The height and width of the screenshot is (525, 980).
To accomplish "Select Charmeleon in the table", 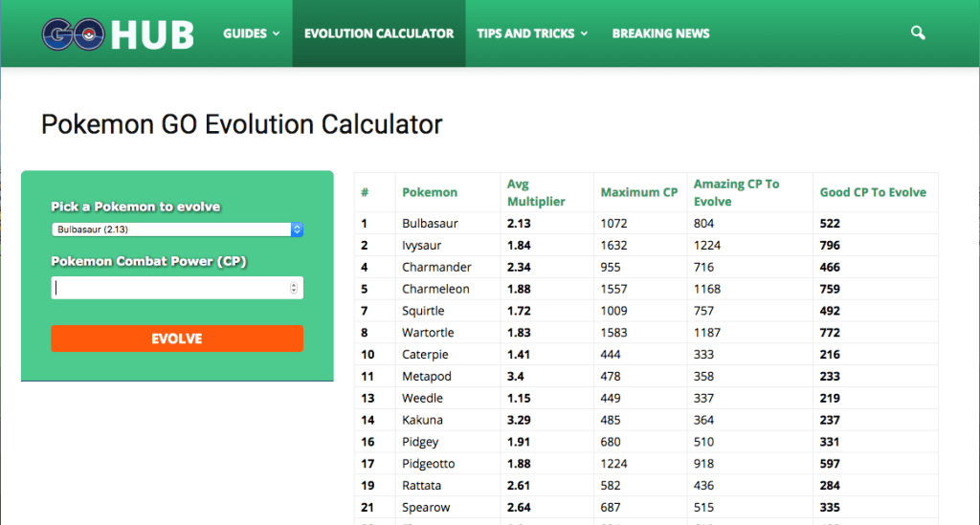I will [x=435, y=289].
